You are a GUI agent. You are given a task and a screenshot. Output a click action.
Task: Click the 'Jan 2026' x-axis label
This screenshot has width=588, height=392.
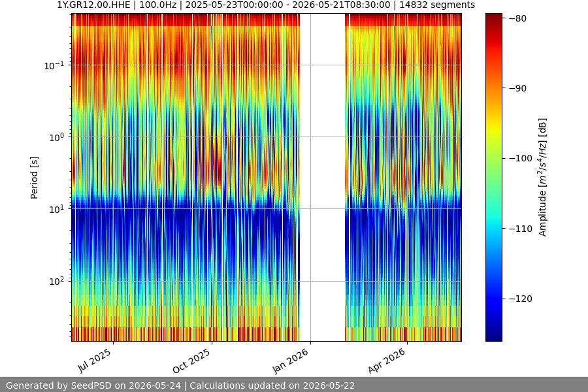pyautogui.click(x=290, y=361)
